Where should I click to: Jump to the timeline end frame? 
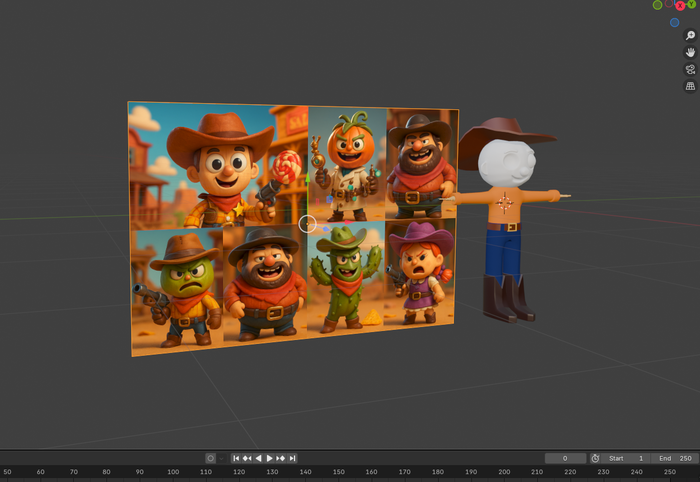pos(292,458)
